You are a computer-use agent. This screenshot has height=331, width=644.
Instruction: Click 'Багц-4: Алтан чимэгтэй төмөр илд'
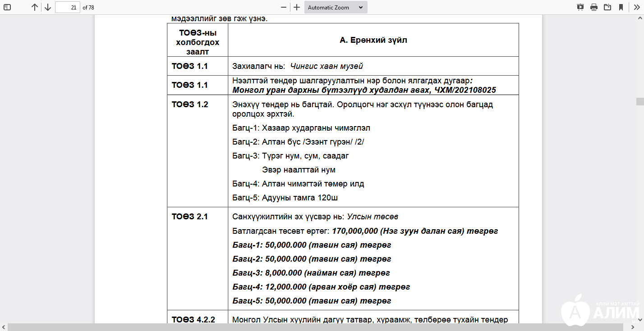click(x=298, y=184)
